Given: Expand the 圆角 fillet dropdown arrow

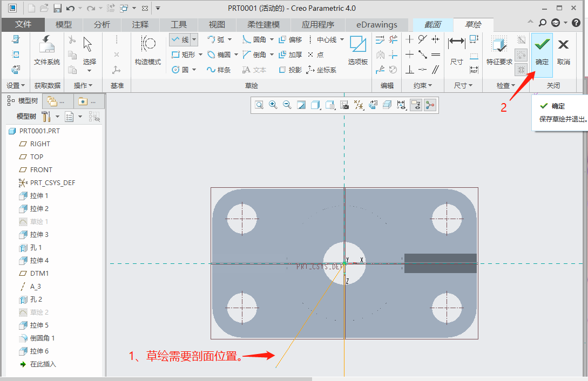Looking at the screenshot, I should tap(272, 39).
